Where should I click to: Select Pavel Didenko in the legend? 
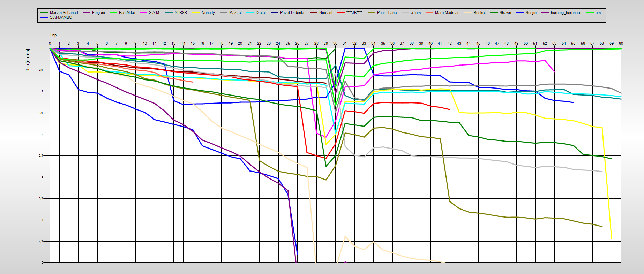pyautogui.click(x=292, y=13)
